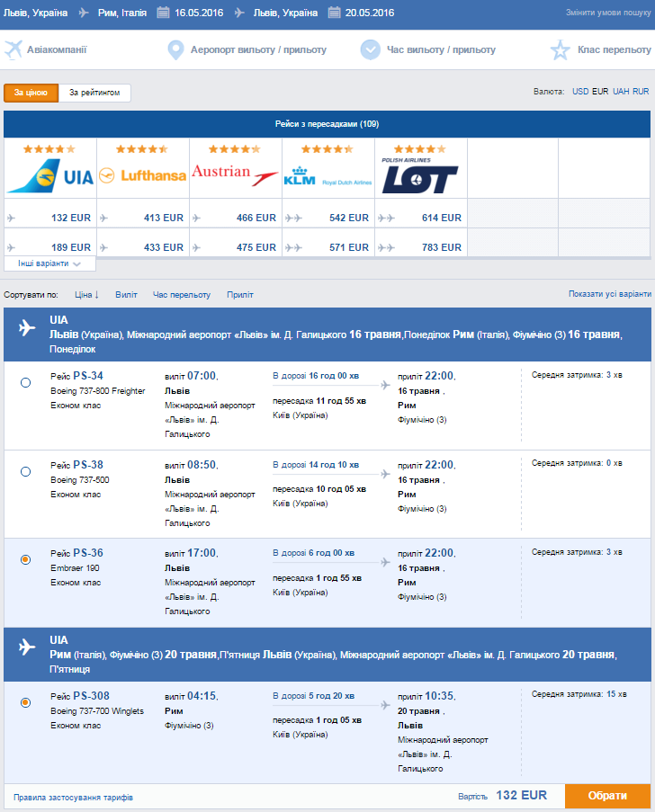Click the UIA star rating
Image resolution: width=655 pixels, height=812 pixels.
click(x=49, y=149)
